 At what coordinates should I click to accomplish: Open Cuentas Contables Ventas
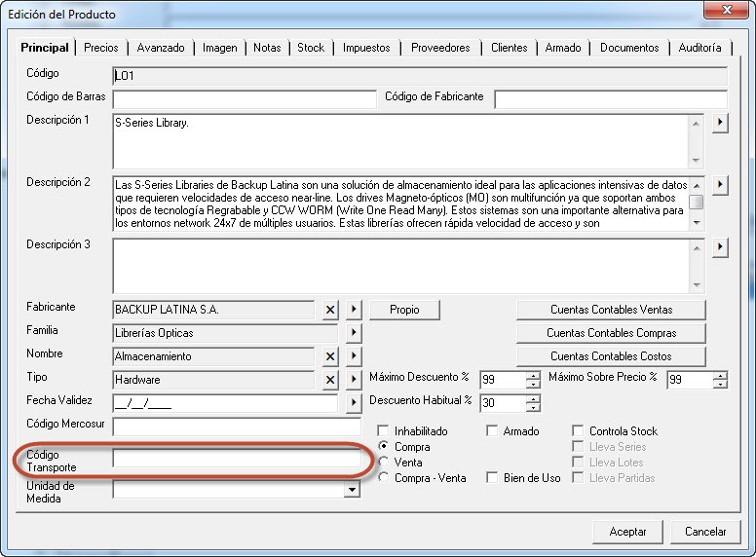coord(612,310)
